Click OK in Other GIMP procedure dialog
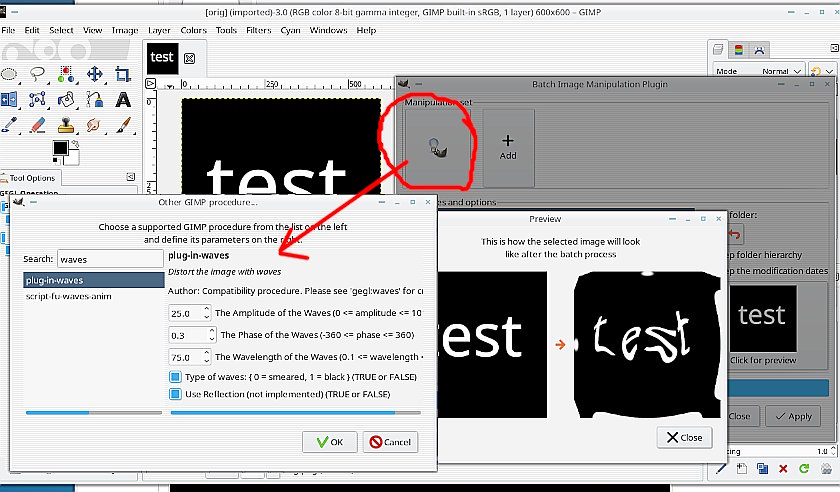This screenshot has height=492, width=840. coord(329,442)
